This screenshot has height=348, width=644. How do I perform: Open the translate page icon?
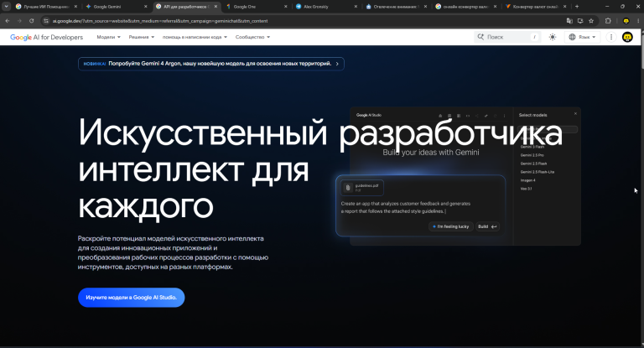[569, 20]
